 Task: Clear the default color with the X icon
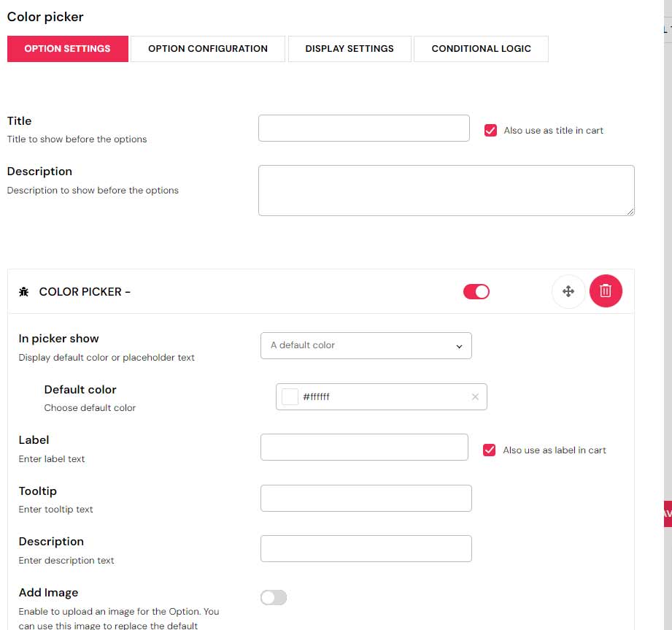coord(475,397)
